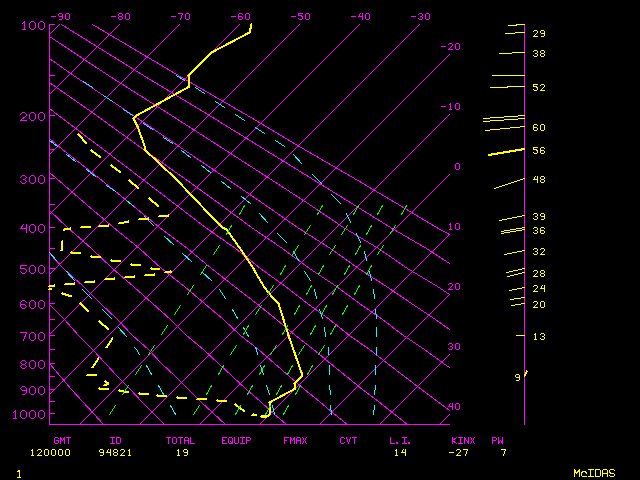Select the wind speed value 60
Image resolution: width=640 pixels, height=480 pixels.
tap(539, 128)
